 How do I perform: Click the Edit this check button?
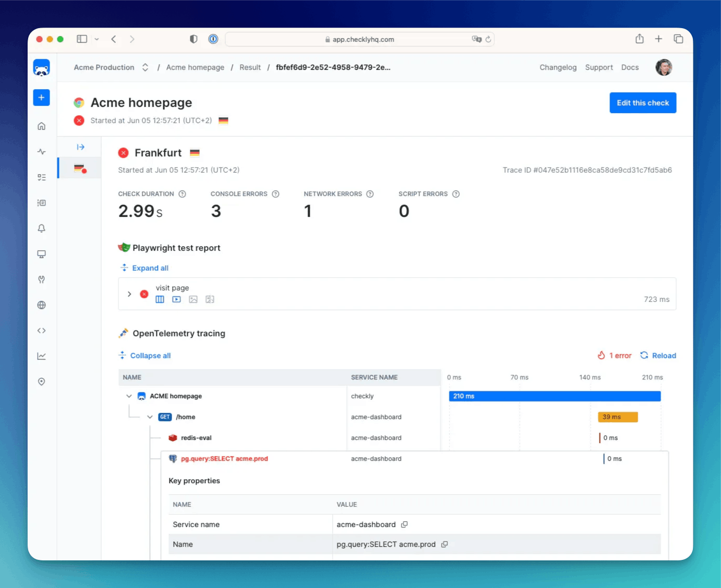643,103
